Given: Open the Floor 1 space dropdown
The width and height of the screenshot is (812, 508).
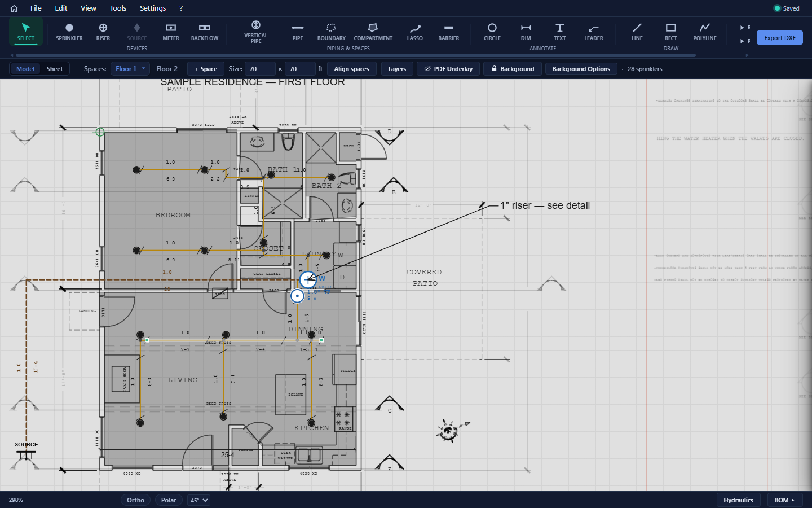Looking at the screenshot, I should pyautogui.click(x=130, y=69).
